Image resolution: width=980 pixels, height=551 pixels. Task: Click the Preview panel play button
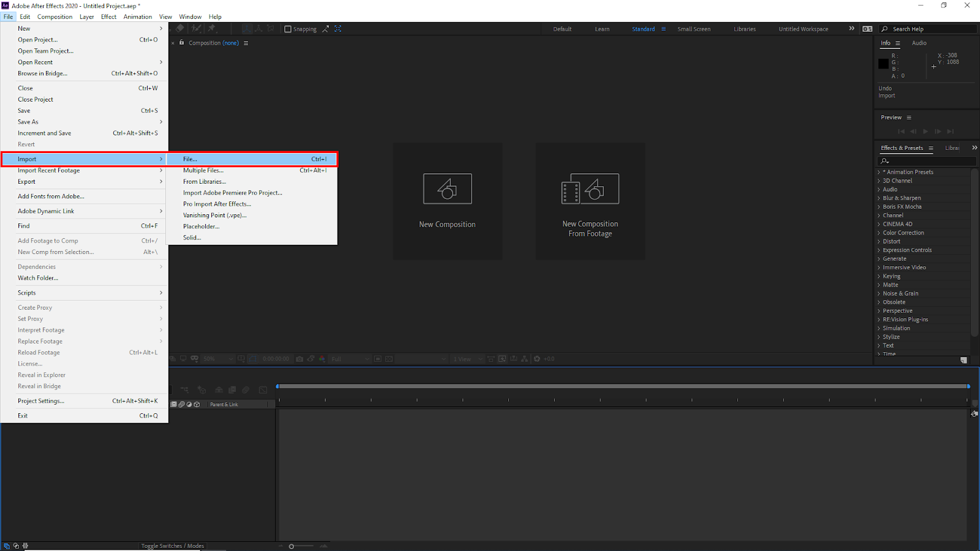pos(925,132)
